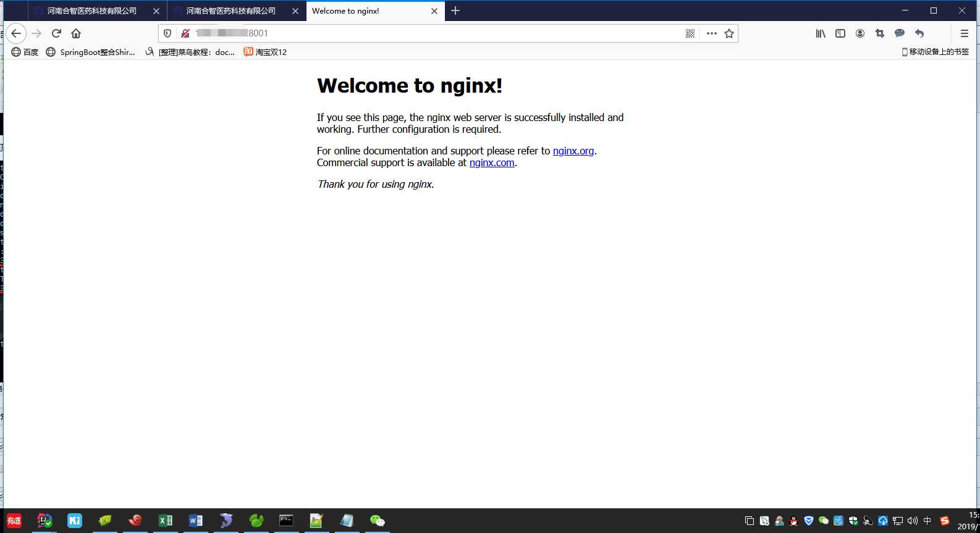Open the Windows Defender tray icon

[x=853, y=521]
